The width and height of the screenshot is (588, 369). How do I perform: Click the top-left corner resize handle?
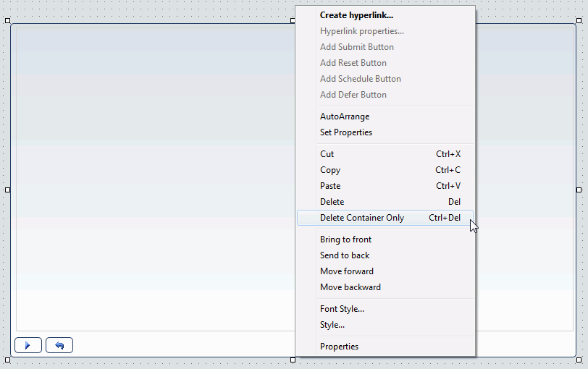[x=7, y=20]
